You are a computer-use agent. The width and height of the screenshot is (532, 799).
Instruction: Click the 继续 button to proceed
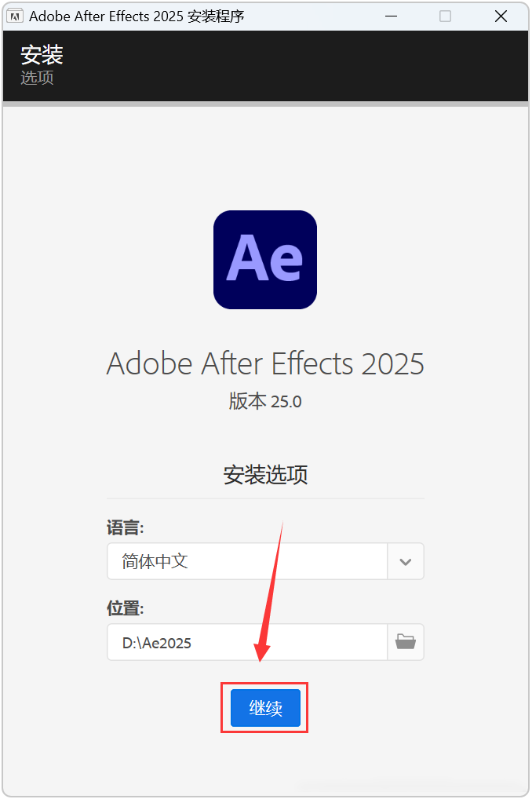264,707
